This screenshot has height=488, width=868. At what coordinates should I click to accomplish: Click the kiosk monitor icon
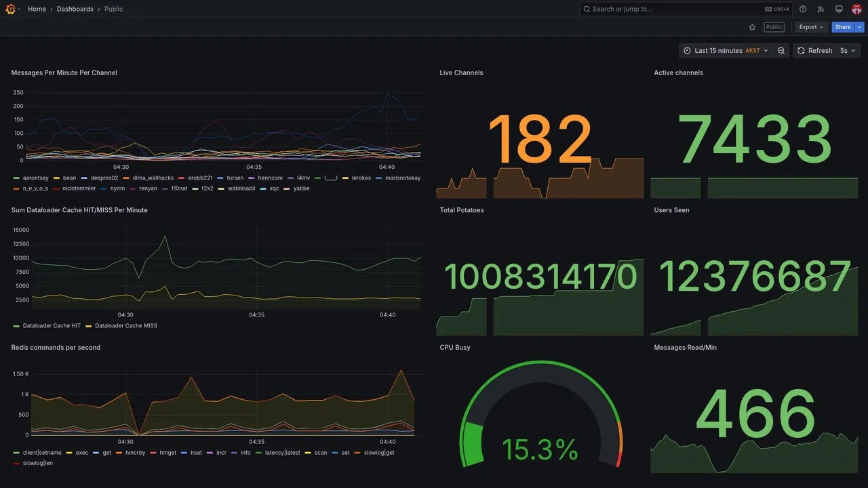point(839,9)
